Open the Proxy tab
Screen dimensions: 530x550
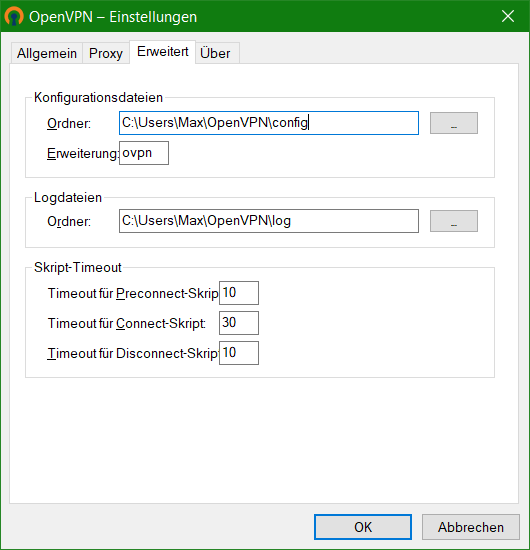click(106, 53)
